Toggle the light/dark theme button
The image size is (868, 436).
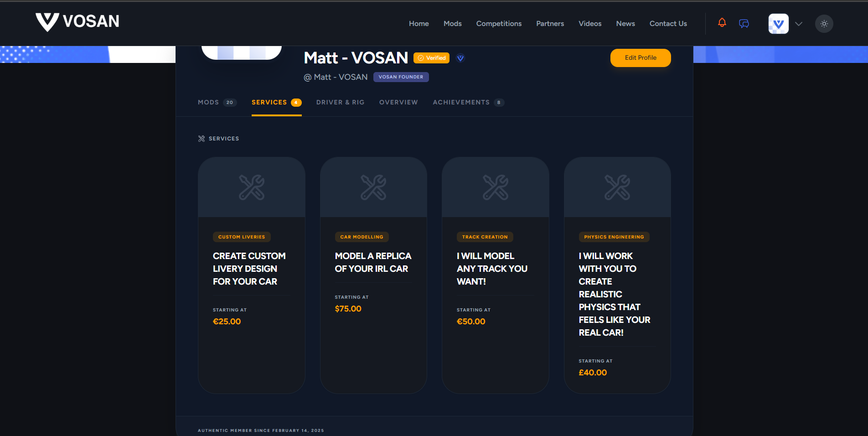coord(824,24)
